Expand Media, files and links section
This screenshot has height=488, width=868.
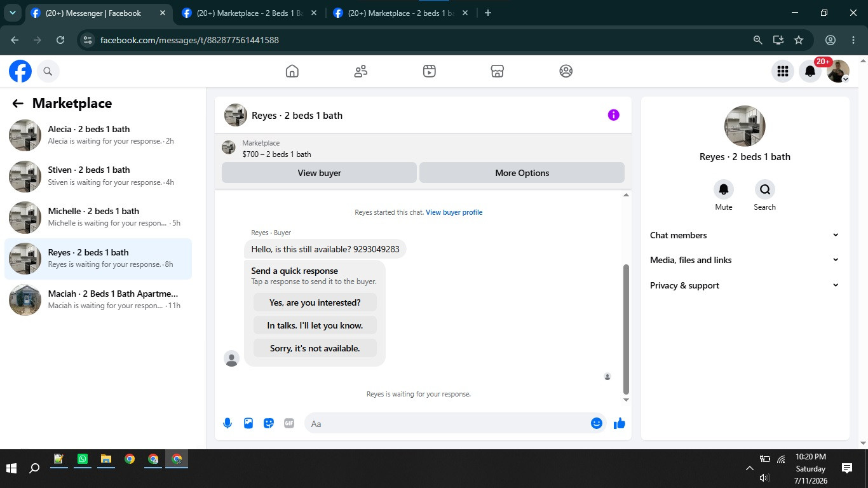[745, 260]
